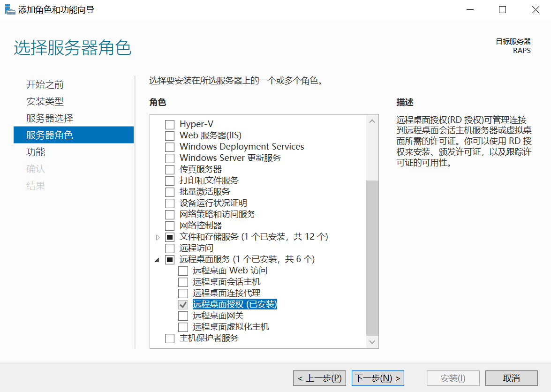Image resolution: width=551 pixels, height=392 pixels.
Task: Select the 远程桌面服务 row label
Action: pos(247,259)
